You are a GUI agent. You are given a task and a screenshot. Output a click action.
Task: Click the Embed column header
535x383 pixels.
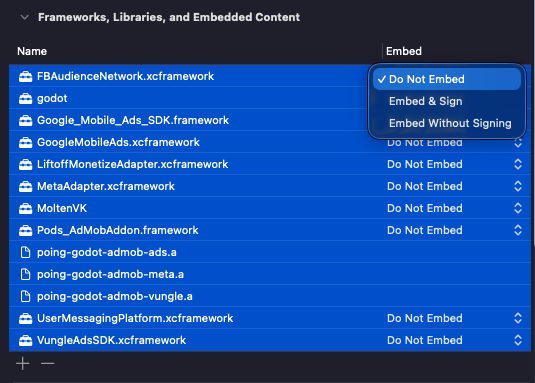[404, 51]
